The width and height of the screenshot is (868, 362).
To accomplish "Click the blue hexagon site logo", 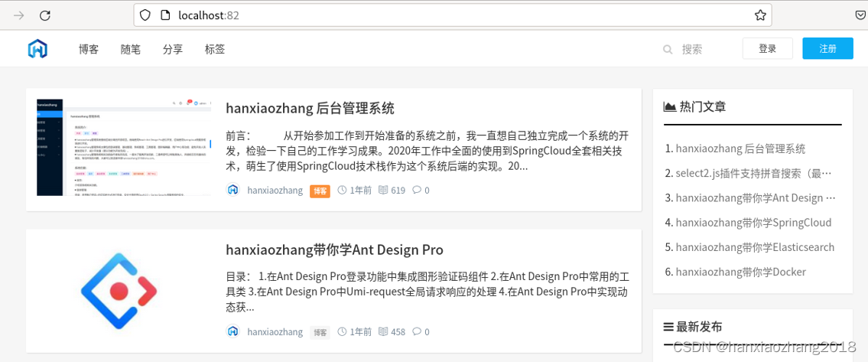I will [37, 49].
